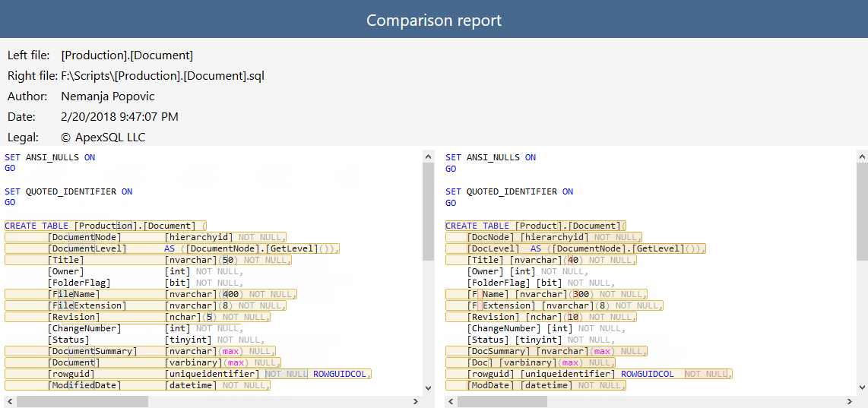Click the date value '2/20/2018 9:47:07 PM'
868x408 pixels.
pyautogui.click(x=119, y=117)
